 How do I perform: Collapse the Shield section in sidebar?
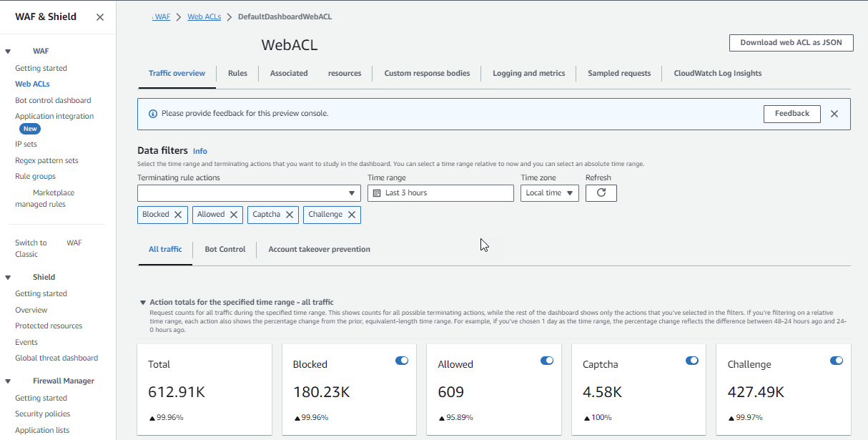point(8,278)
